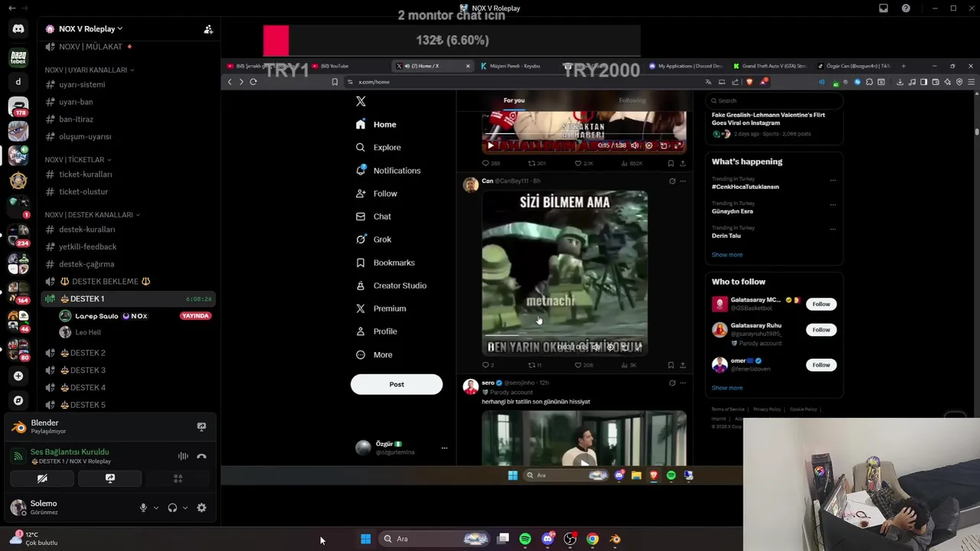Click the voice connection signal icon
The image size is (980, 551).
point(18,456)
